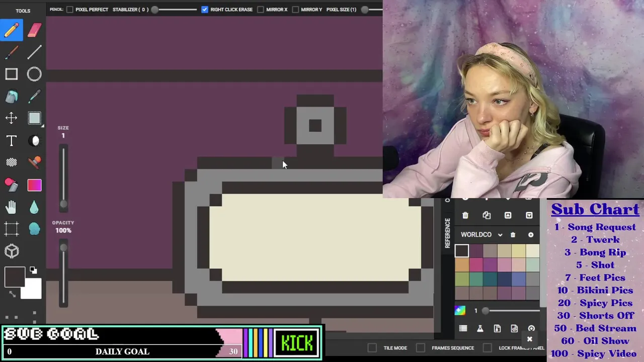Close the panel with the X button
Screen dimensions: 644x362
[x=529, y=339]
